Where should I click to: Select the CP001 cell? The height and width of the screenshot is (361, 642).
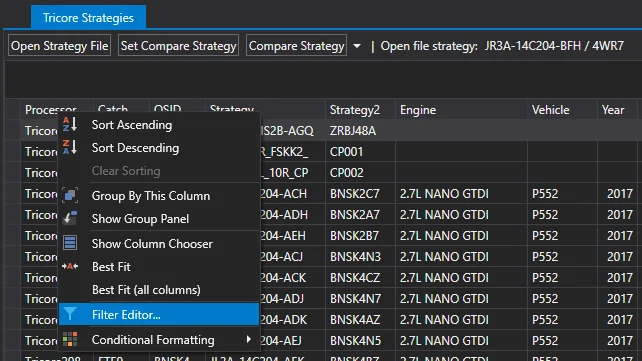point(360,152)
